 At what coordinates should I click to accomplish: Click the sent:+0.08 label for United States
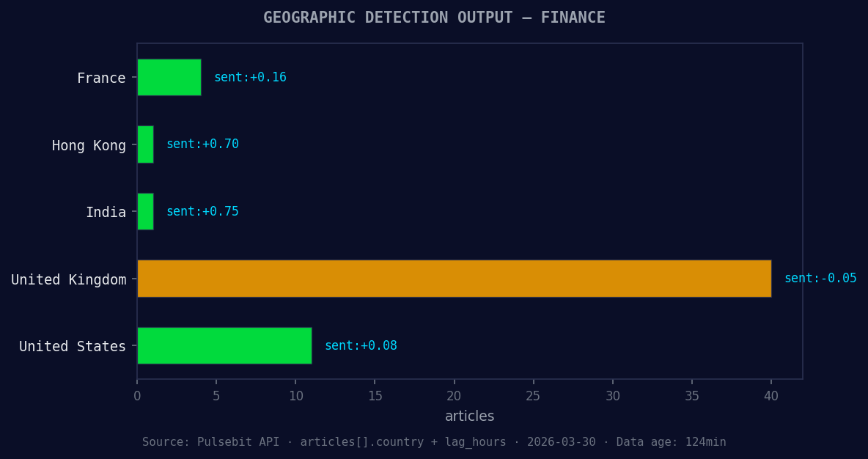pyautogui.click(x=360, y=345)
